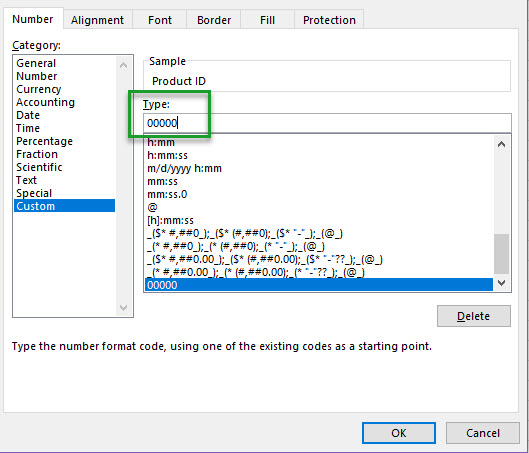Delete the selected custom format
This screenshot has width=529, height=453.
click(x=474, y=316)
